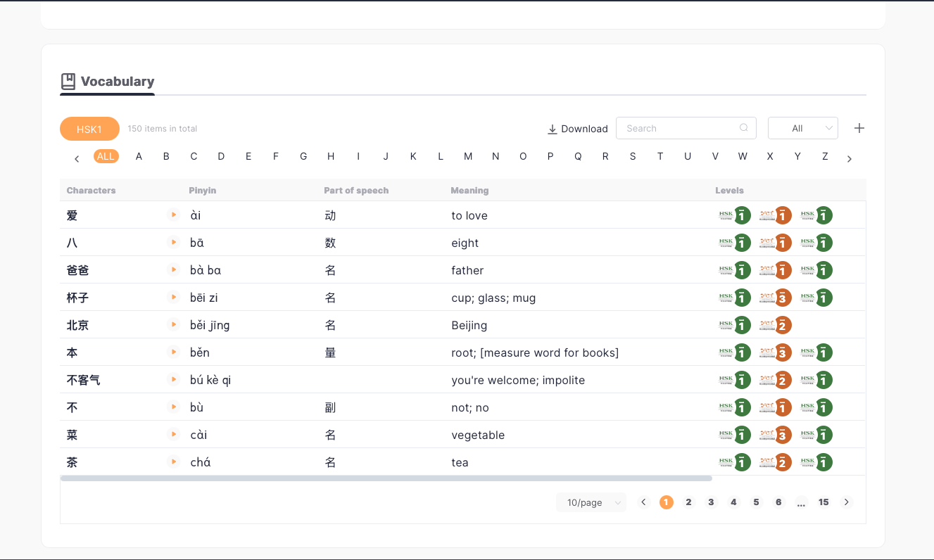The image size is (934, 560).
Task: Click the vocabulary Search field
Action: pyautogui.click(x=686, y=128)
